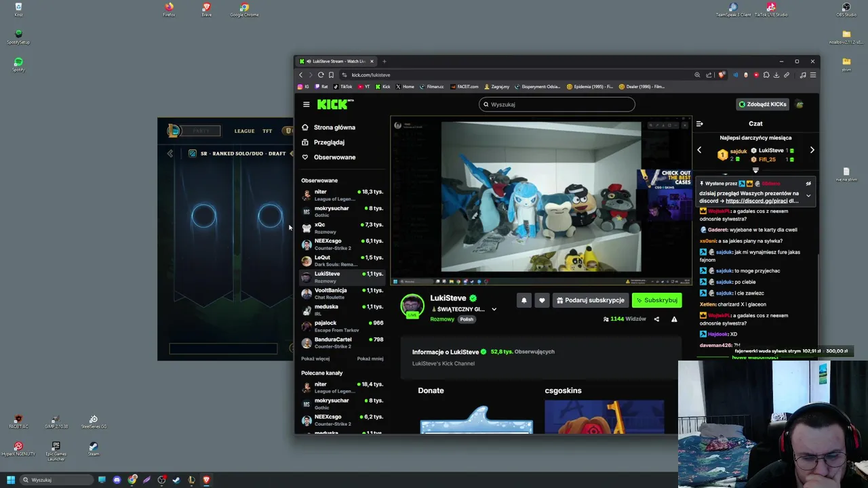
Task: Click the LukiSteve stream video player
Action: click(x=541, y=201)
